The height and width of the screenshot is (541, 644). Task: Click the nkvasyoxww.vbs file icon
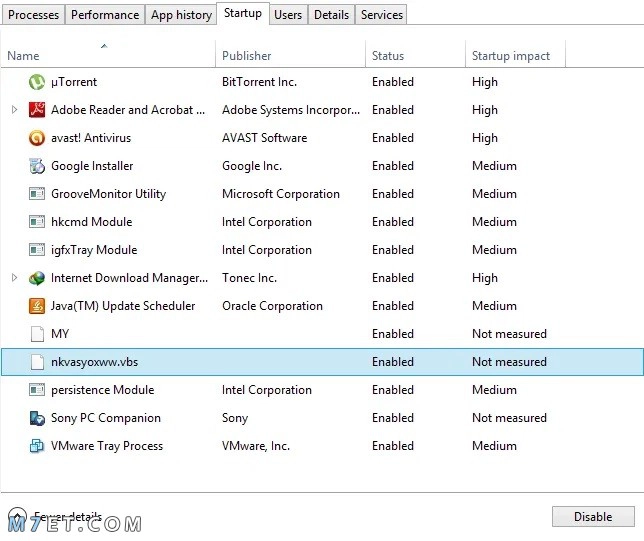click(x=37, y=362)
